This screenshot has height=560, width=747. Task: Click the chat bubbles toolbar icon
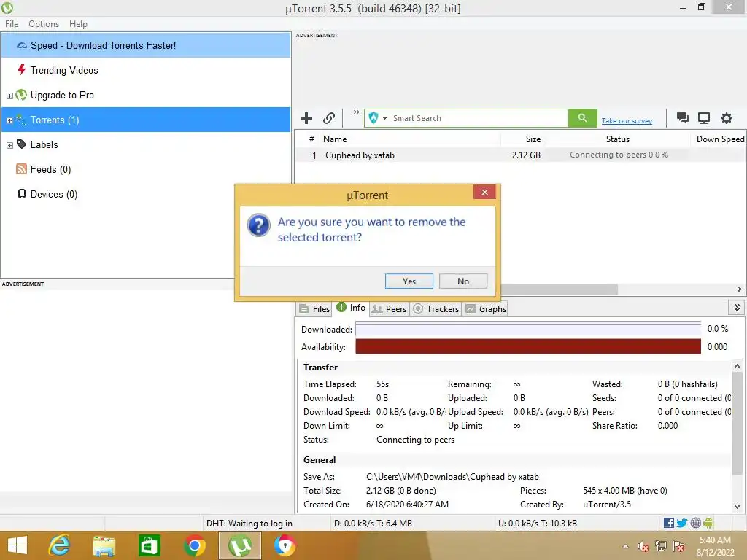[682, 117]
